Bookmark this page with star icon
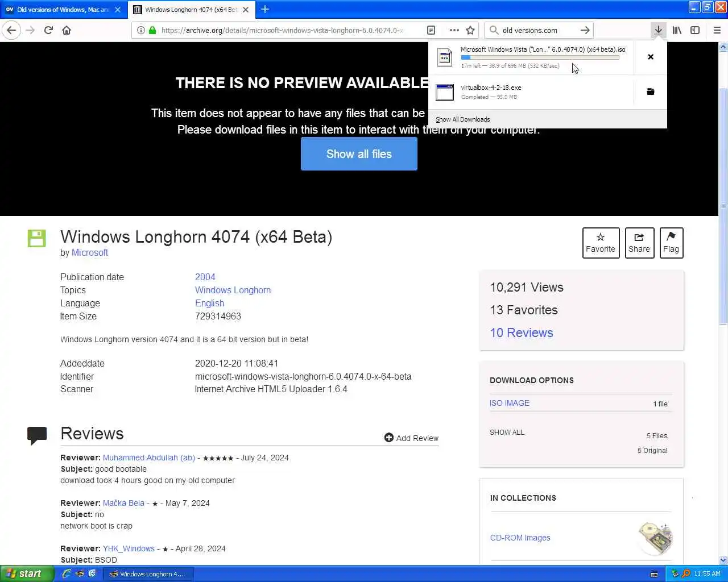Screen dimensions: 728x582 [x=470, y=30]
